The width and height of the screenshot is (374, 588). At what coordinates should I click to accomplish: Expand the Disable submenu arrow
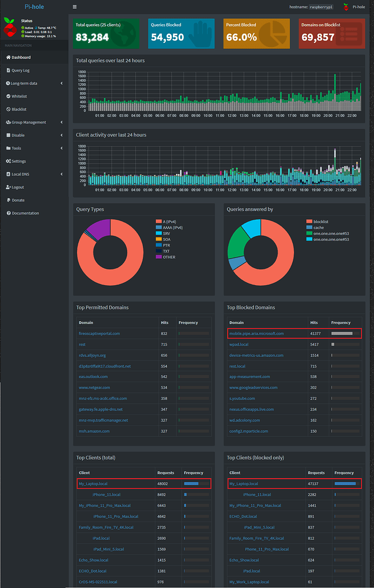62,135
